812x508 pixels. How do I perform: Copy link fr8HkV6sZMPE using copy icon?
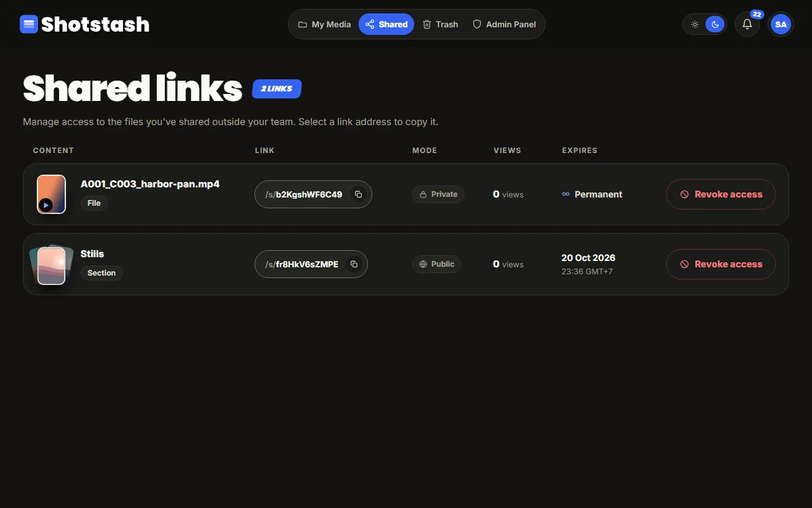click(354, 264)
